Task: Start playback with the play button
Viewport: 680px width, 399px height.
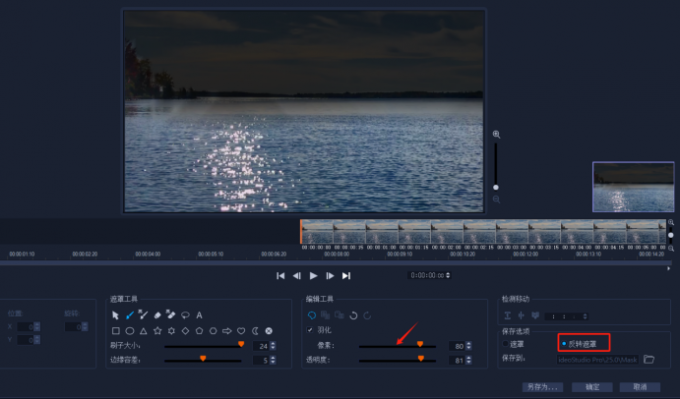Action: (313, 275)
